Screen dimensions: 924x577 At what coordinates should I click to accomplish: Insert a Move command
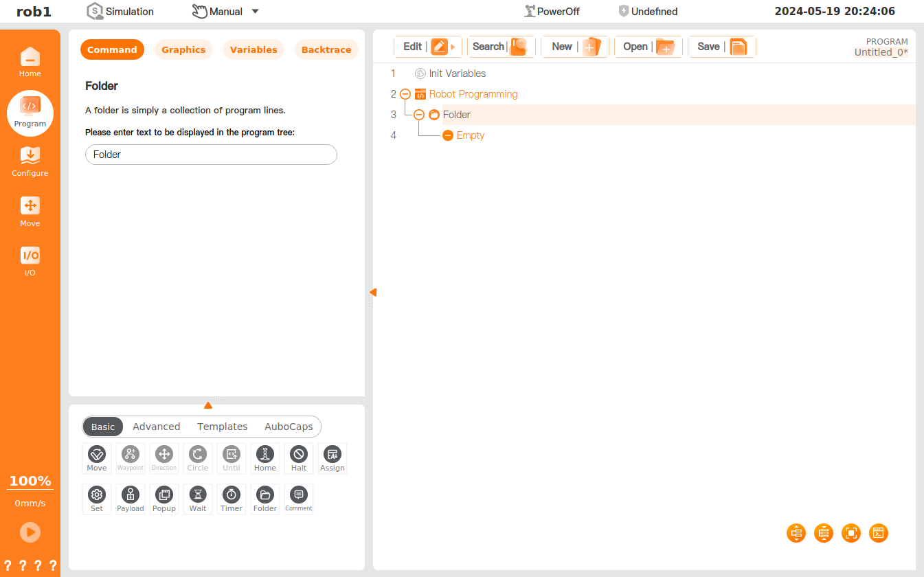97,457
